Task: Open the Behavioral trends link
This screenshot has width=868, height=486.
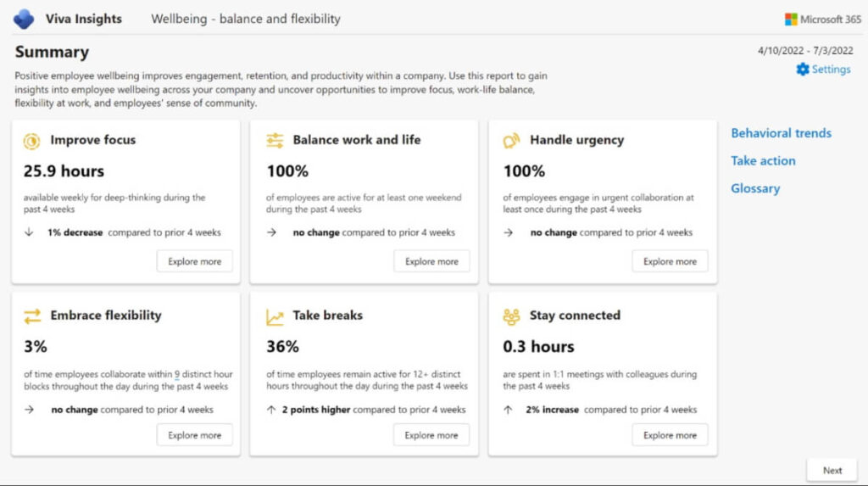Action: click(x=781, y=133)
